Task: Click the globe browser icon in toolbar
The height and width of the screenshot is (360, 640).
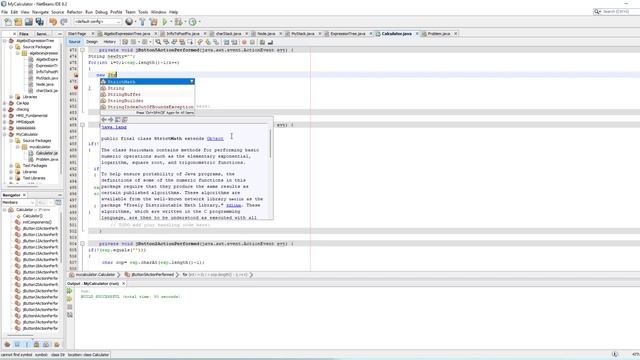Action: tap(129, 22)
